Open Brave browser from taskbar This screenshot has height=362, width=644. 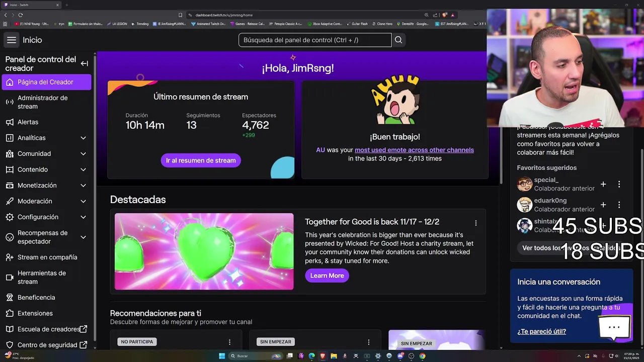click(323, 356)
